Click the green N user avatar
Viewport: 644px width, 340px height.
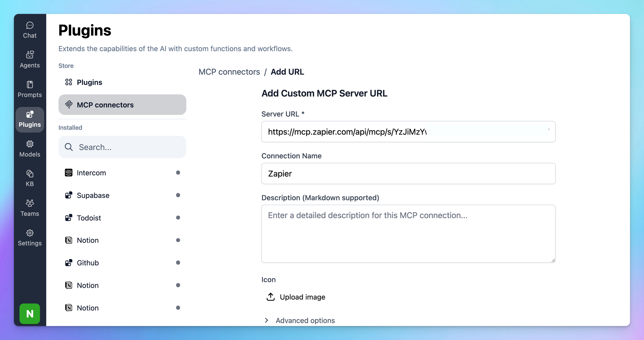30,314
